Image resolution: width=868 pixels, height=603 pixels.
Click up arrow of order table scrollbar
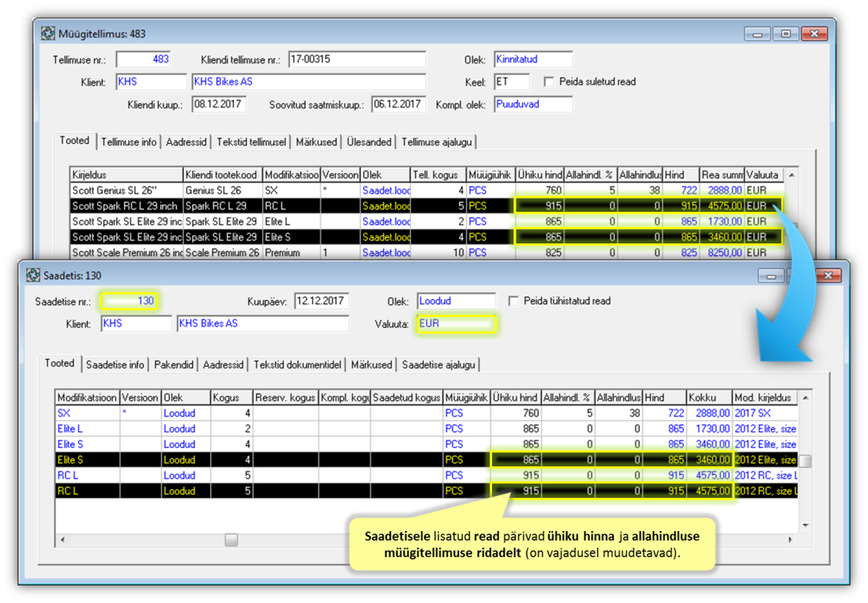click(x=791, y=175)
